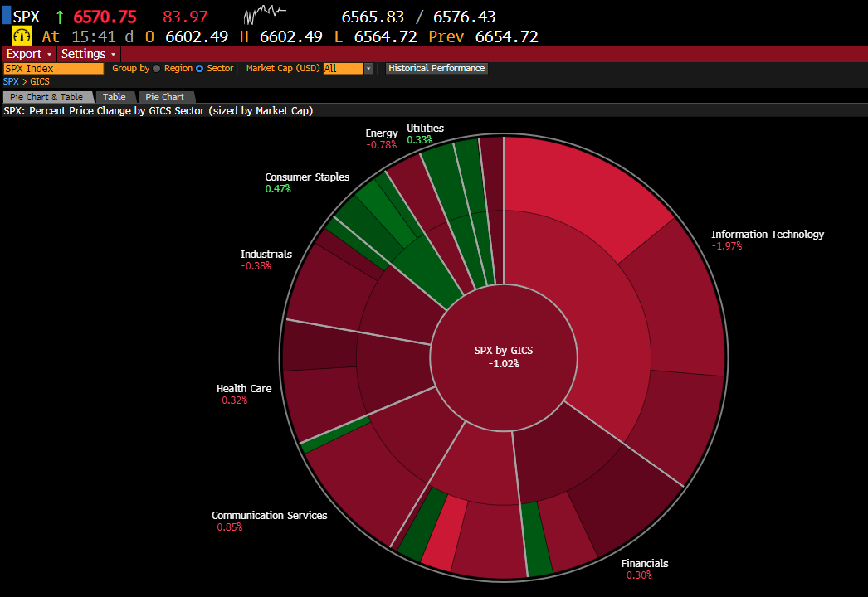This screenshot has height=597, width=868.
Task: Open the Export dropdown menu
Action: pos(29,54)
